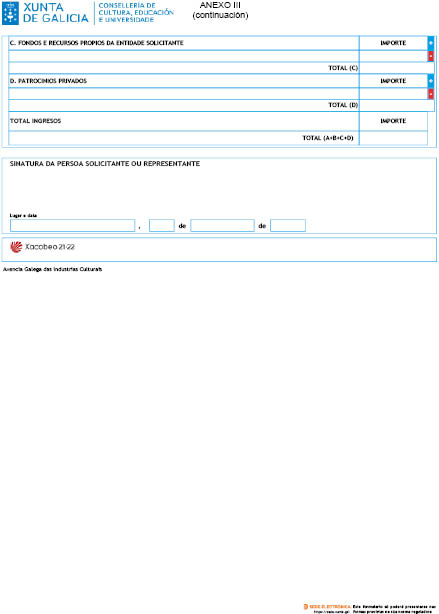Select the Importe field in section D row
This screenshot has height=614, width=439.
coord(393,94)
